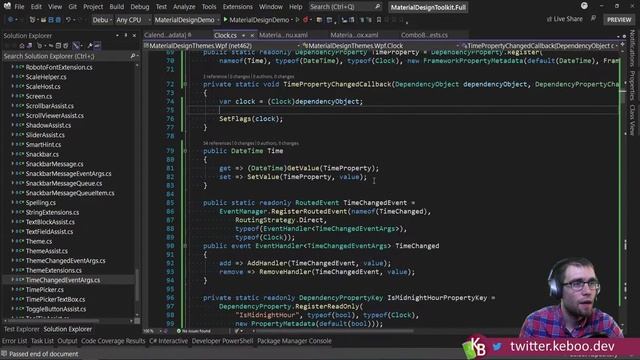640x360 pixels.
Task: Open the Analyze menu
Action: [x=184, y=7]
